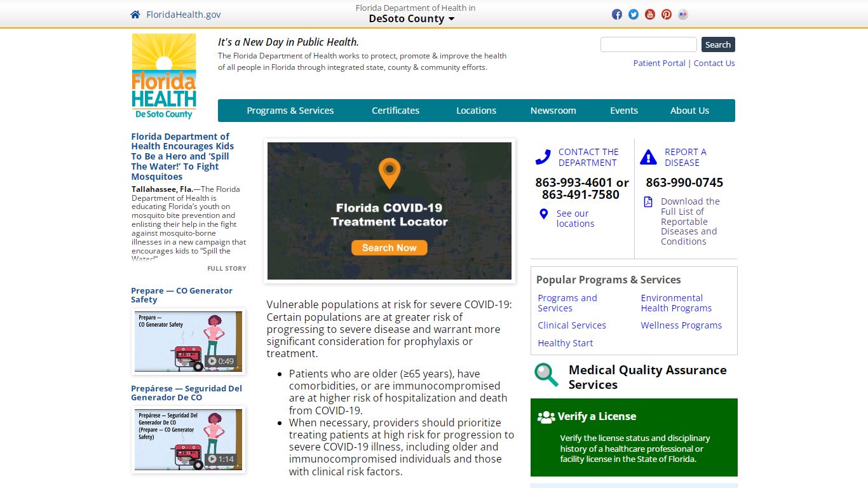Click the magnifying glass icon for Medical Quality Assurance
This screenshot has width=868, height=488.
(546, 376)
